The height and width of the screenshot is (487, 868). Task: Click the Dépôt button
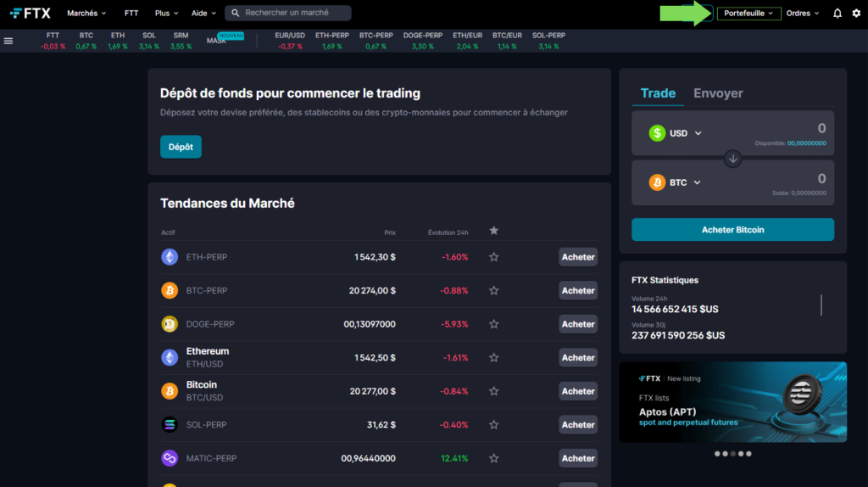click(x=181, y=147)
